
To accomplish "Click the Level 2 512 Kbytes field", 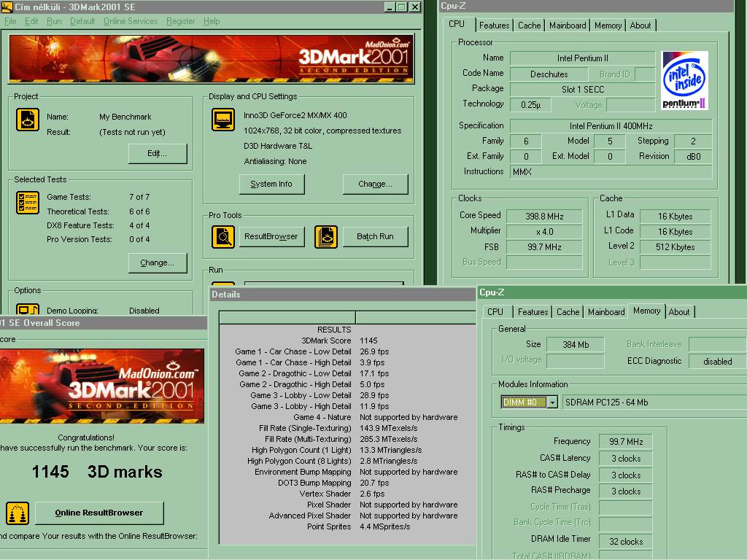I will tap(675, 247).
